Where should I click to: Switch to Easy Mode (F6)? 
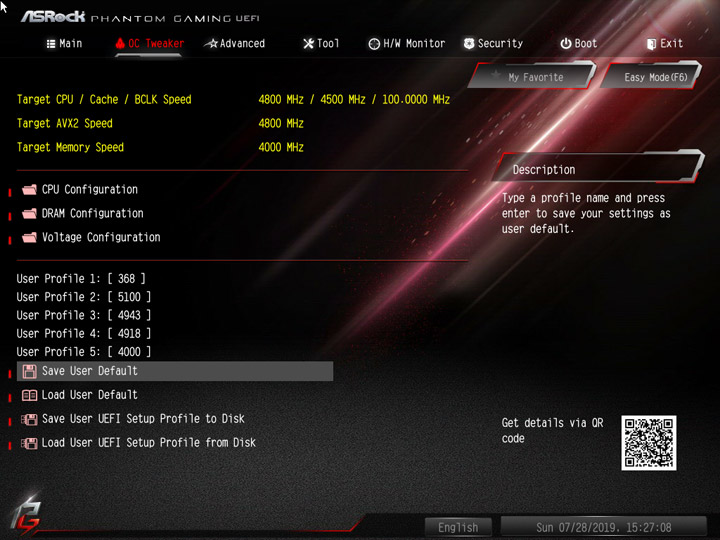tap(652, 76)
